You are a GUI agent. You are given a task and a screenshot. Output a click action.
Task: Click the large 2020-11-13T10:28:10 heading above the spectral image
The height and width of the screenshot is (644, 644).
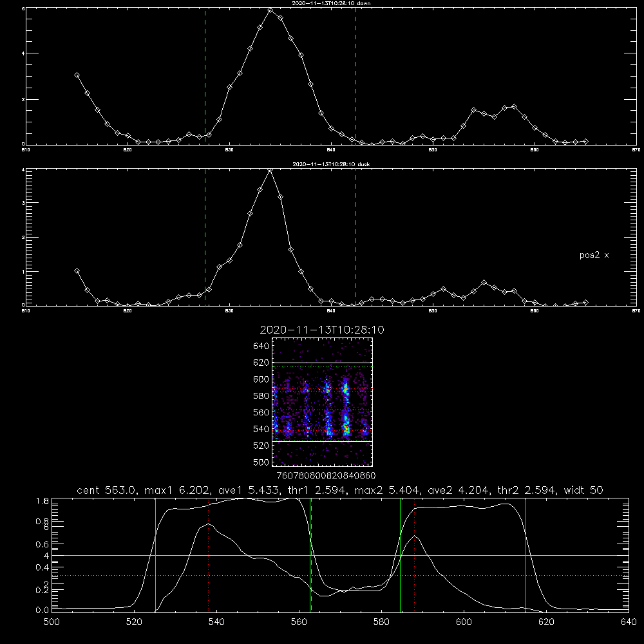point(322,330)
